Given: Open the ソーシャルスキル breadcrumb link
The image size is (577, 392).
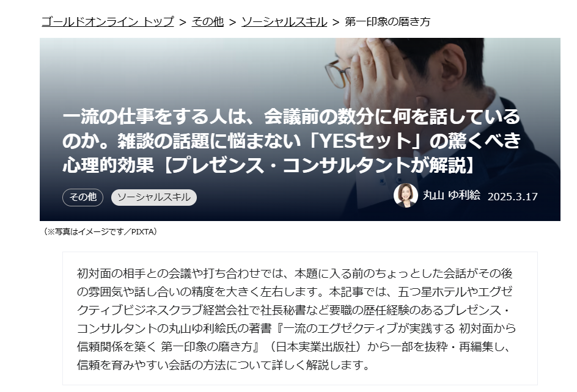Looking at the screenshot, I should (284, 22).
